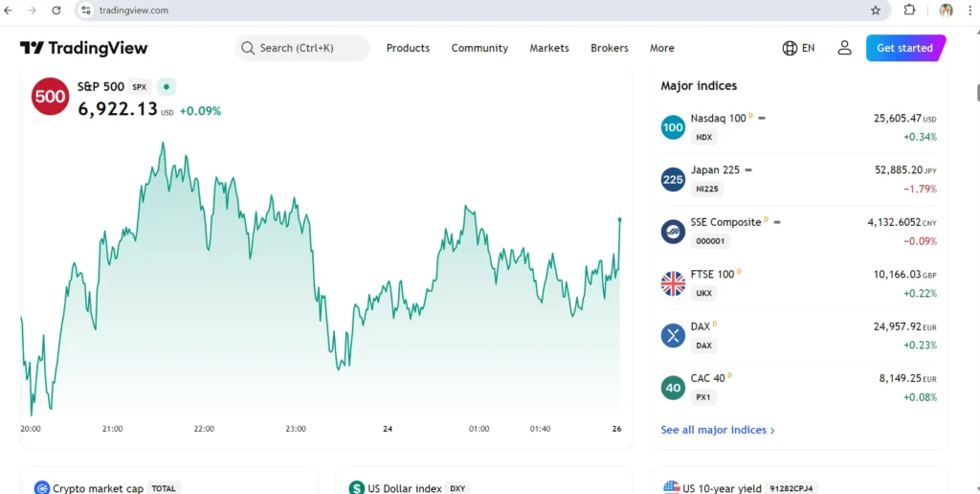Open the Chrome three-dot menu
Screen dimensions: 980x494
coord(970,10)
